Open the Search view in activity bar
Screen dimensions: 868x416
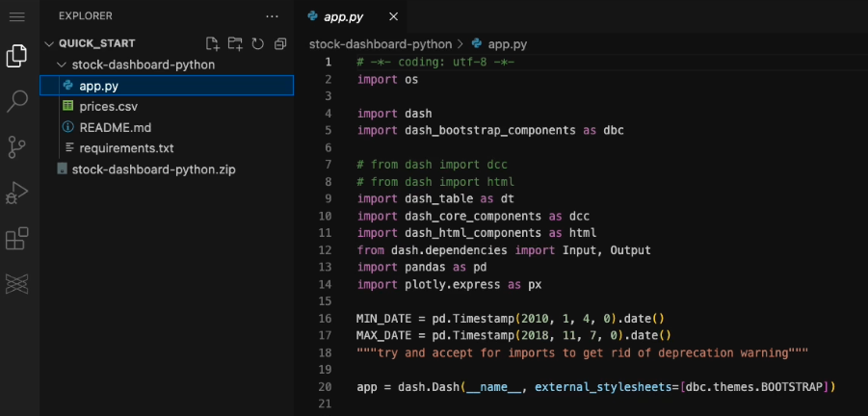coord(16,101)
